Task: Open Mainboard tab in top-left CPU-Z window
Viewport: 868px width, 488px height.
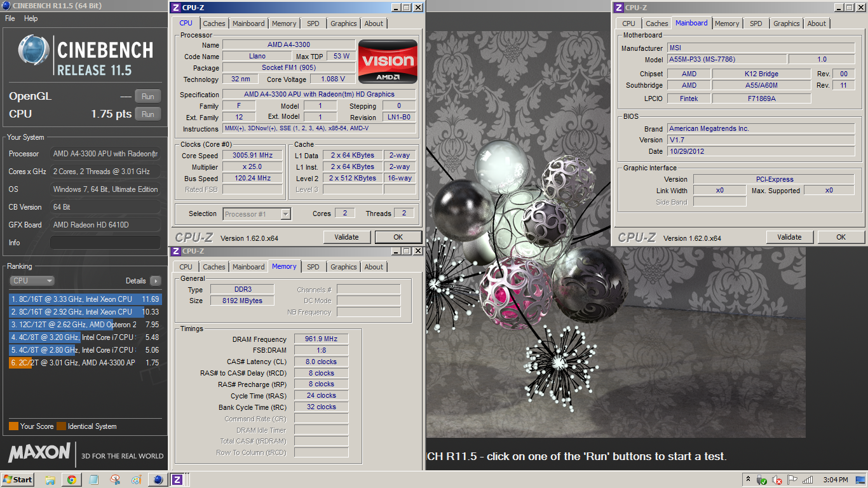Action: (x=248, y=24)
